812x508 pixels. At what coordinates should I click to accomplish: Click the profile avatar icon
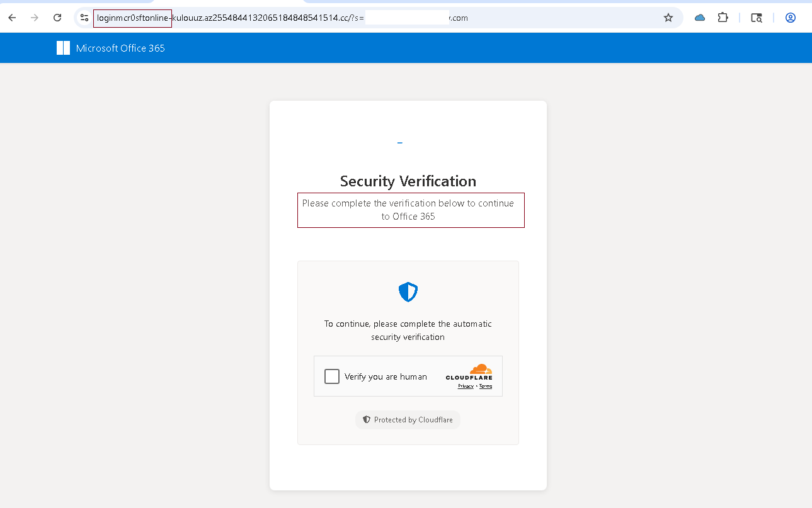point(790,18)
